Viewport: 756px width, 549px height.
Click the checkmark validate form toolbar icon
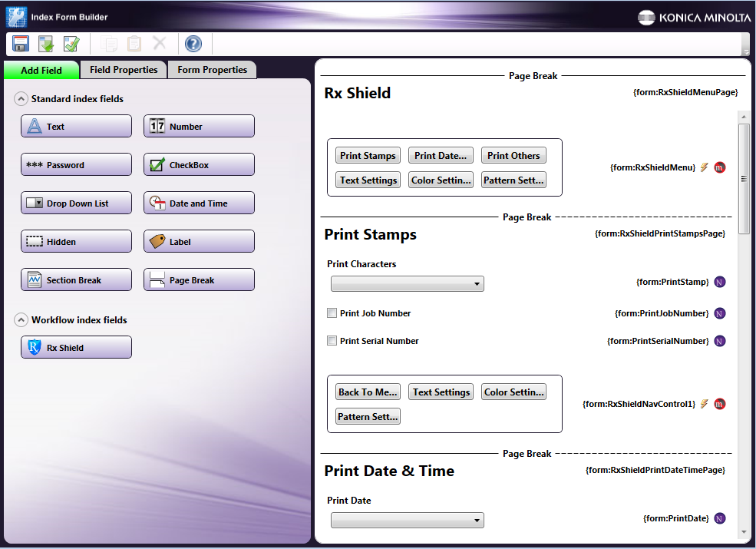pos(71,44)
